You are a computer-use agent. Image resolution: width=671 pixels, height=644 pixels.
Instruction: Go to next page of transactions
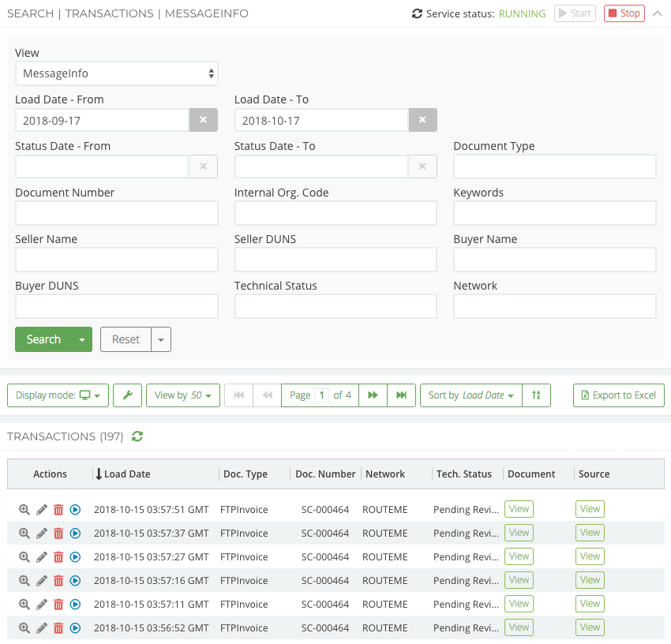coord(373,395)
